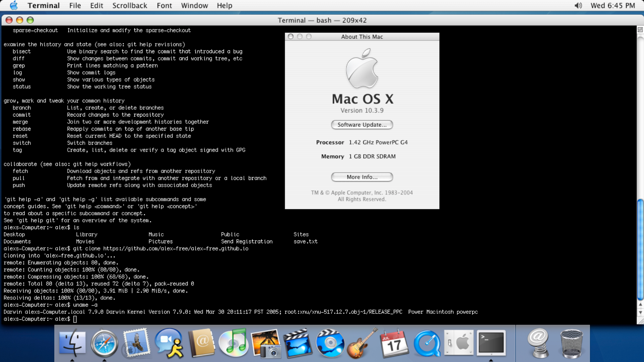Launch Safari from the Dock
This screenshot has height=362, width=644.
pos(104,343)
